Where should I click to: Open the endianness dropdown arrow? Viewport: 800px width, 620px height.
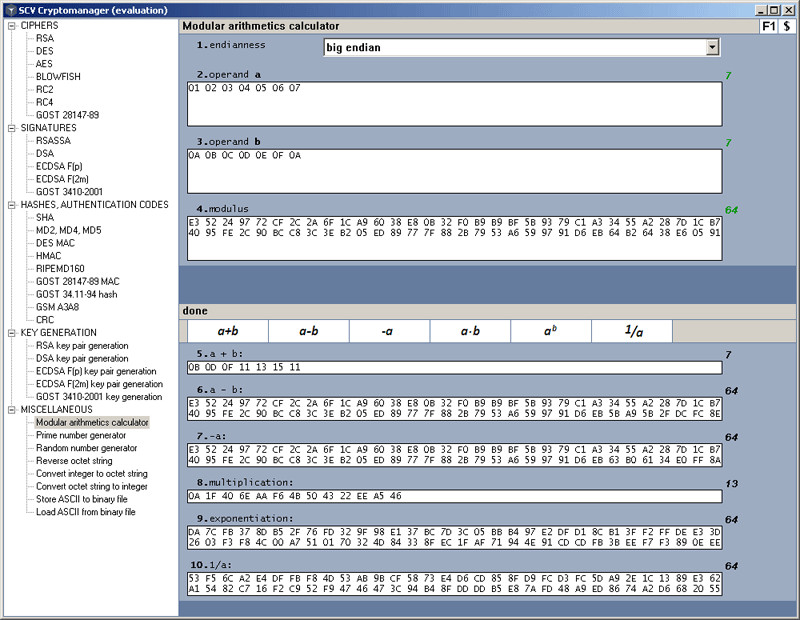pyautogui.click(x=713, y=47)
